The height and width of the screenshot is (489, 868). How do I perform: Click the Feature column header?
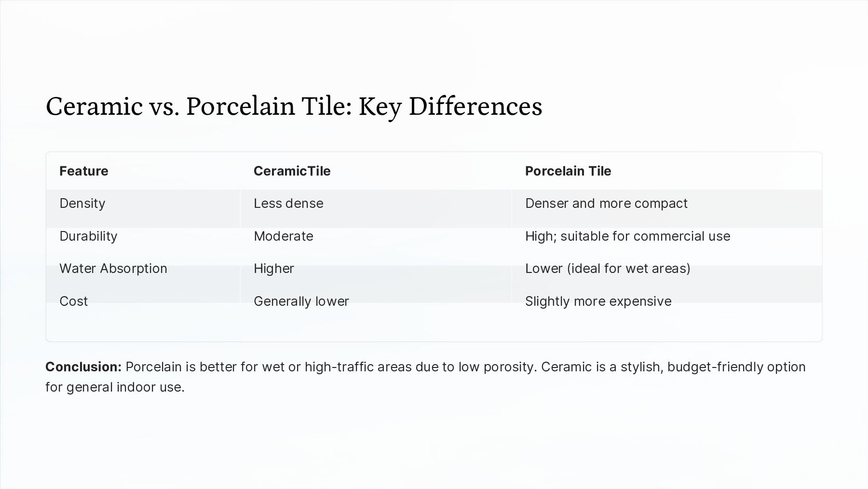pos(83,171)
